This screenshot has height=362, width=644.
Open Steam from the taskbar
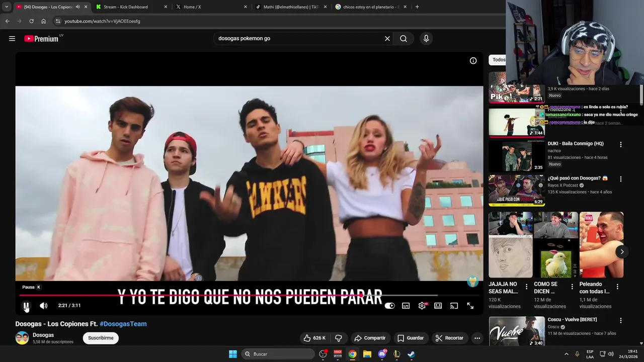pyautogui.click(x=411, y=354)
